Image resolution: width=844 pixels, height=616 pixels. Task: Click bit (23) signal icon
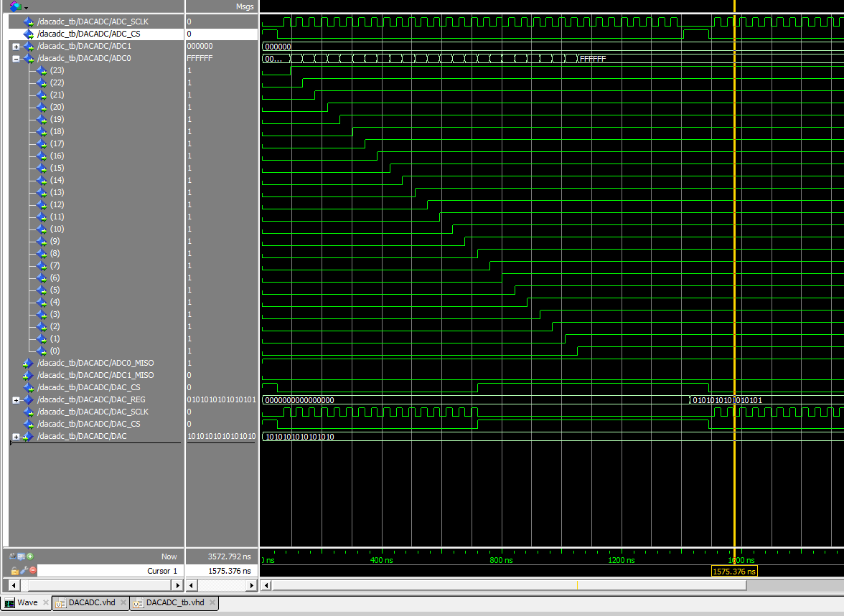[x=42, y=70]
